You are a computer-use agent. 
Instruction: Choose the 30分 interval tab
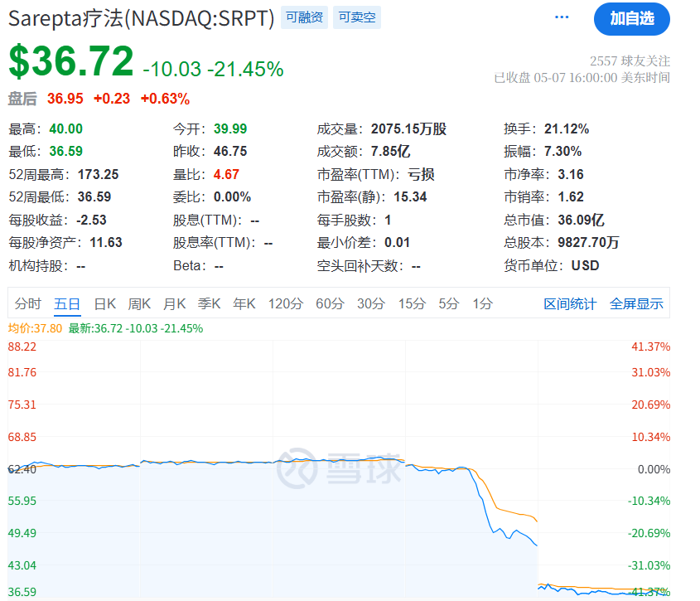pyautogui.click(x=371, y=304)
